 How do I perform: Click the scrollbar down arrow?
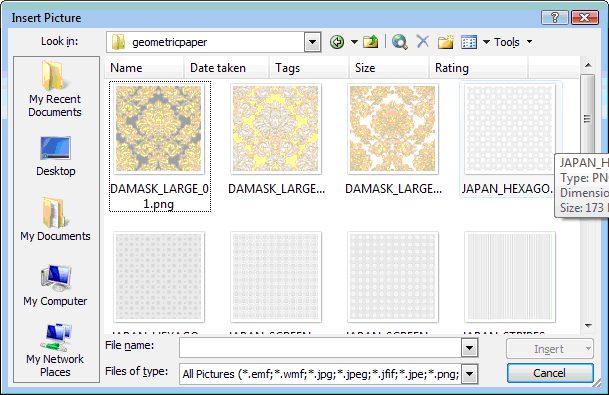(588, 325)
